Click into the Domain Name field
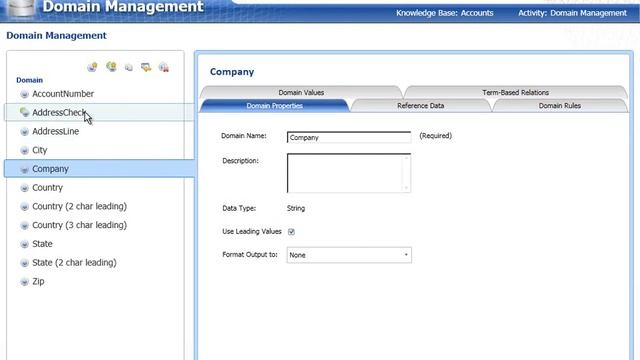 coord(349,138)
